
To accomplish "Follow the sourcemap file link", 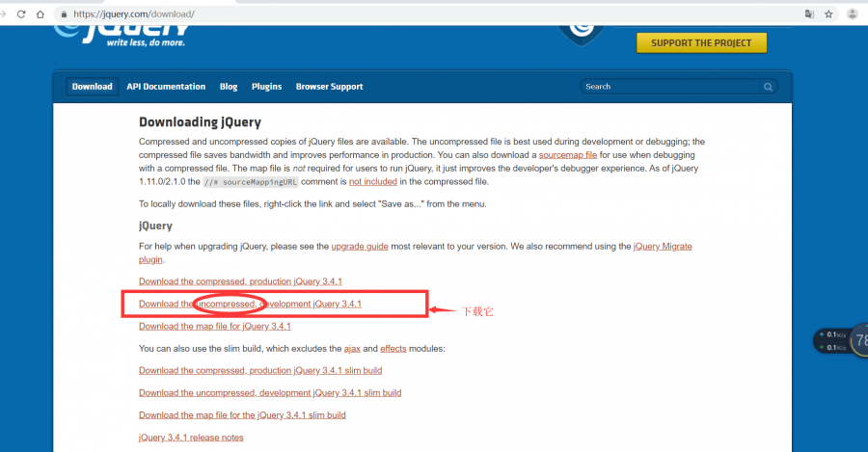I will tap(568, 155).
